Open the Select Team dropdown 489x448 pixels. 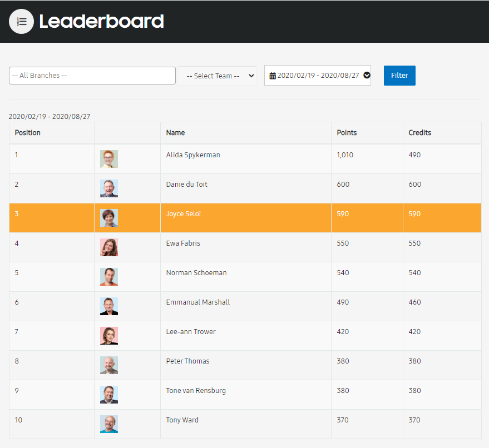[217, 76]
